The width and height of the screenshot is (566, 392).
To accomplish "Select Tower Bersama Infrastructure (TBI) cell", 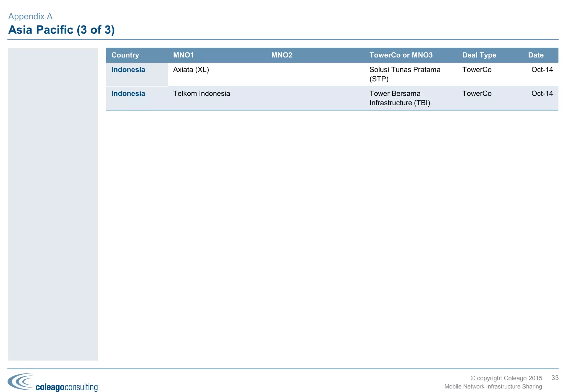I will [400, 98].
